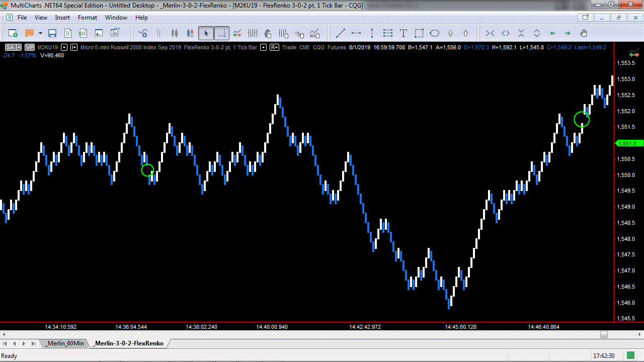Select the trend line drawing tool

click(x=341, y=34)
